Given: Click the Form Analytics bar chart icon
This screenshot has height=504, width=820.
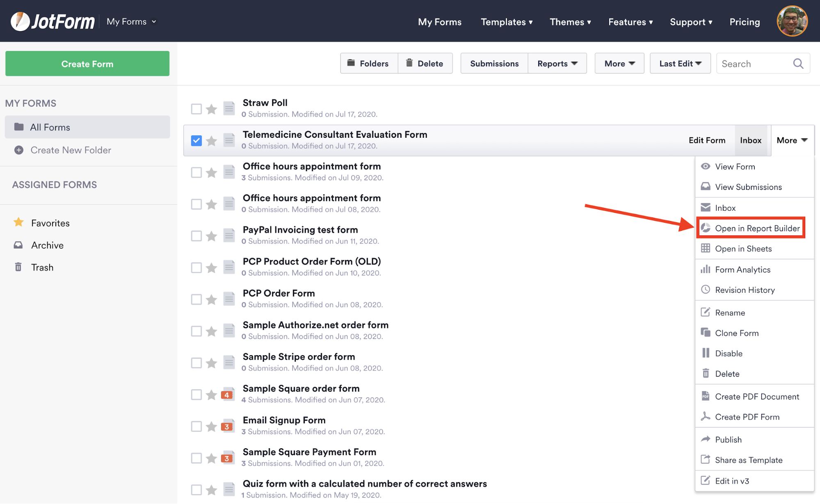Looking at the screenshot, I should 705,269.
